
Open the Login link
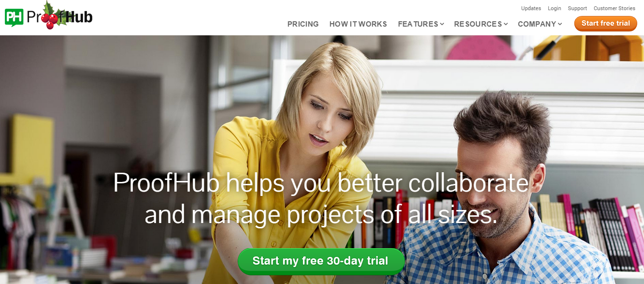click(x=555, y=8)
